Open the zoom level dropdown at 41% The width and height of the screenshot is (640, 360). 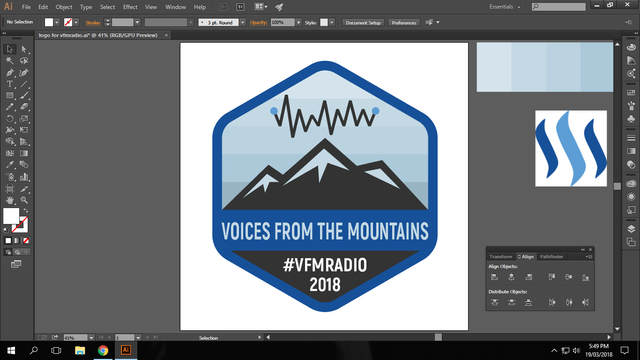91,338
